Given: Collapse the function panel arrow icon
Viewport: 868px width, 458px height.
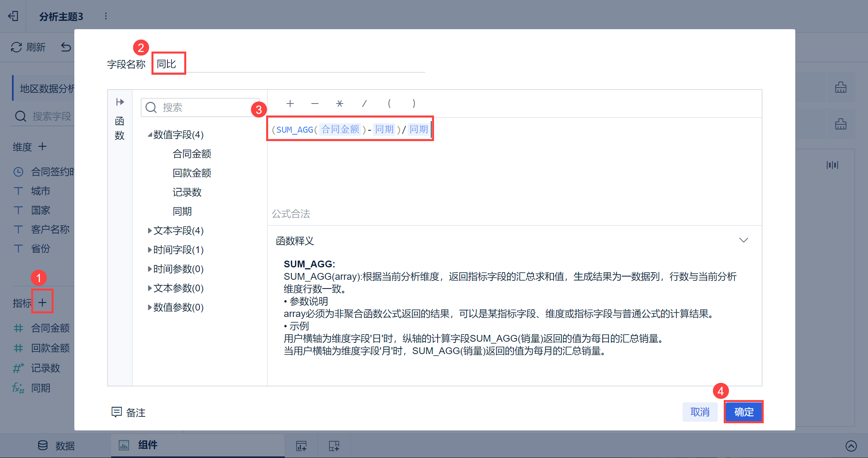Looking at the screenshot, I should [x=120, y=102].
